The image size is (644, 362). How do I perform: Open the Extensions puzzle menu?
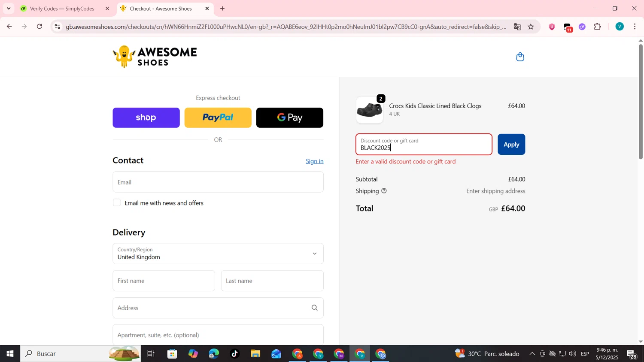pyautogui.click(x=598, y=27)
